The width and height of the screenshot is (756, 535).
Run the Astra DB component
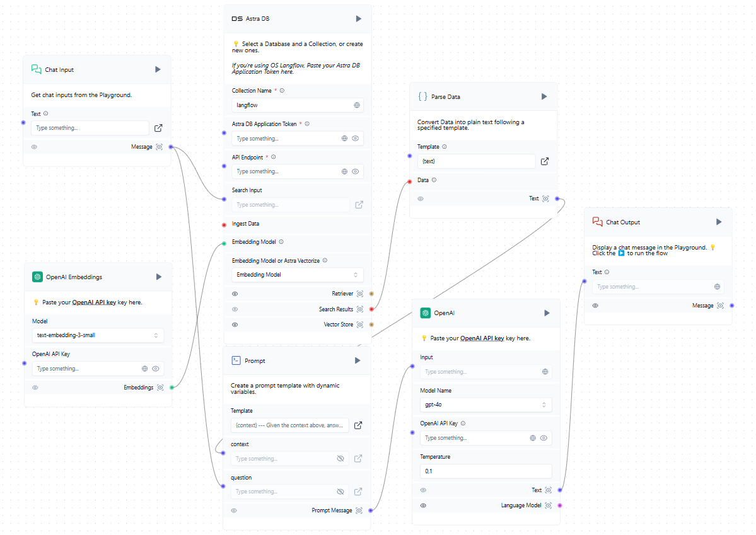pyautogui.click(x=358, y=19)
